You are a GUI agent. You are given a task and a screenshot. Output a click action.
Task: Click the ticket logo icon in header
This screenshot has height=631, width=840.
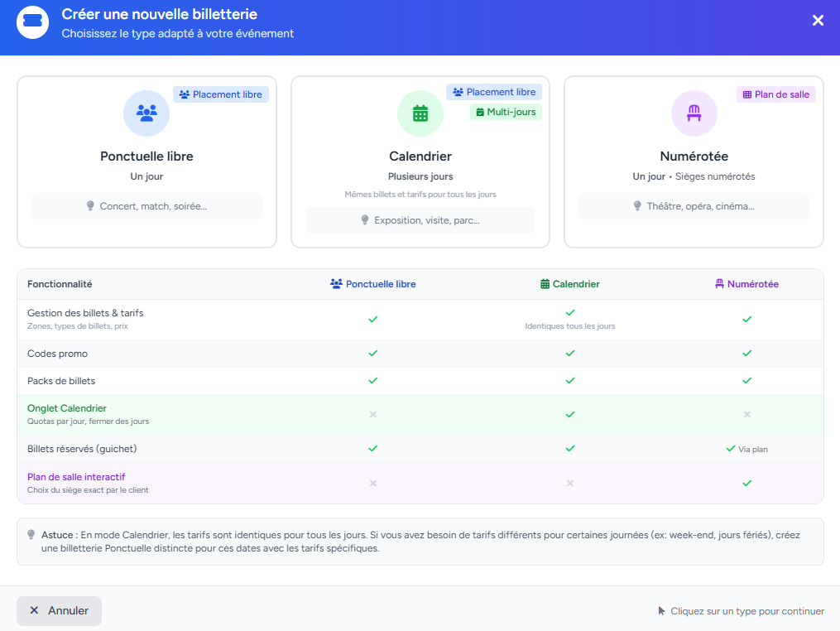[x=32, y=22]
